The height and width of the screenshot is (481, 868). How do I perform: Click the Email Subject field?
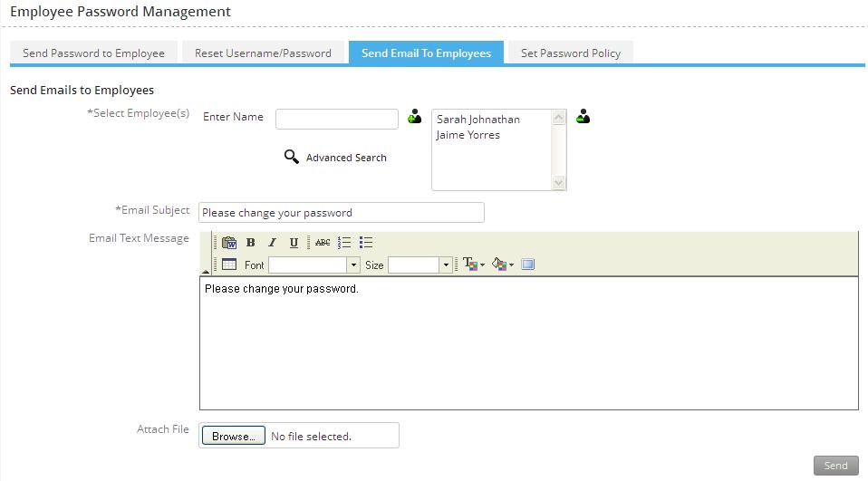pos(342,213)
